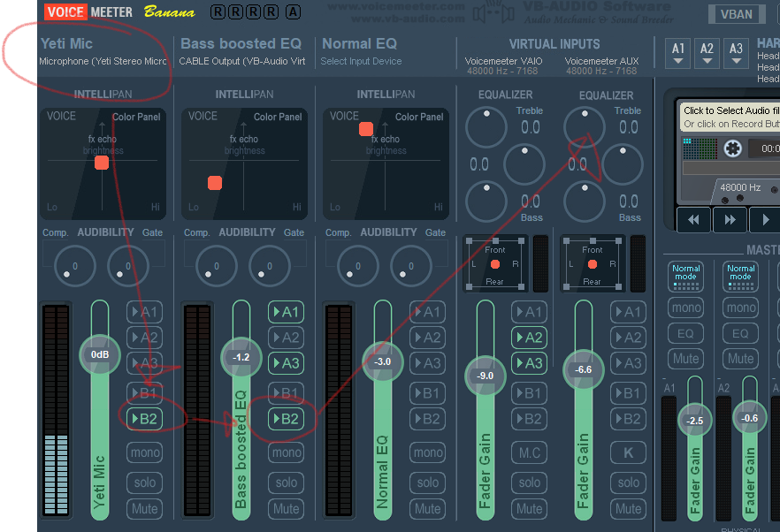
Task: Click the Normal EQ Comp knob
Action: [357, 266]
